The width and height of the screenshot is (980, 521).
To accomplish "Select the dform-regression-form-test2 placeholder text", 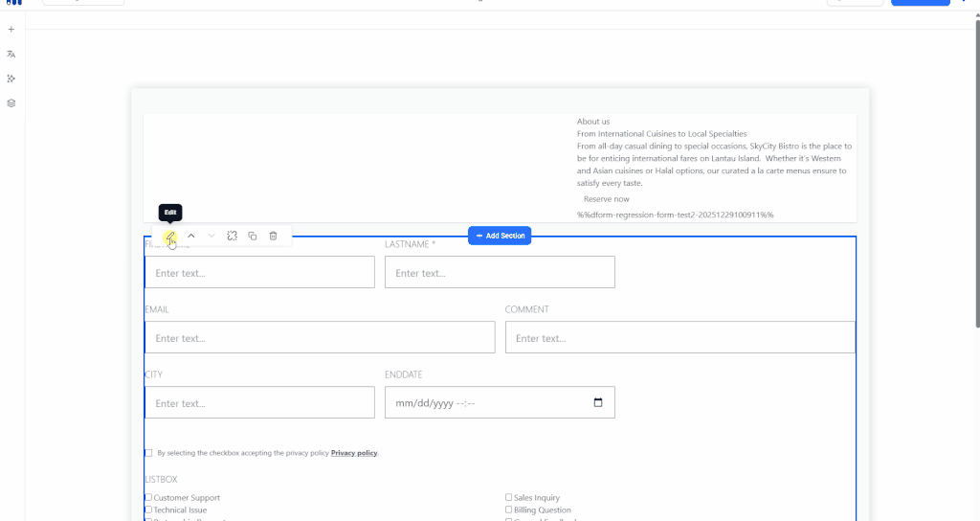I will (x=675, y=215).
